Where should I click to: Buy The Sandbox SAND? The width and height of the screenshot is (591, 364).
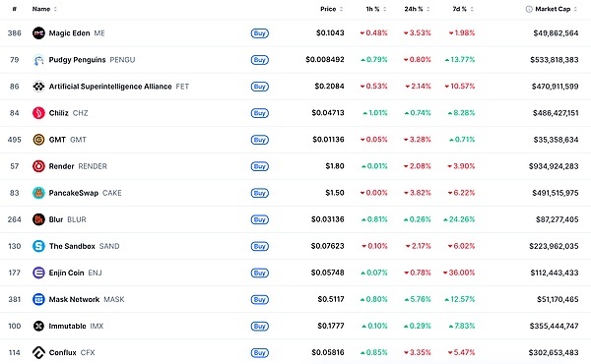[260, 247]
